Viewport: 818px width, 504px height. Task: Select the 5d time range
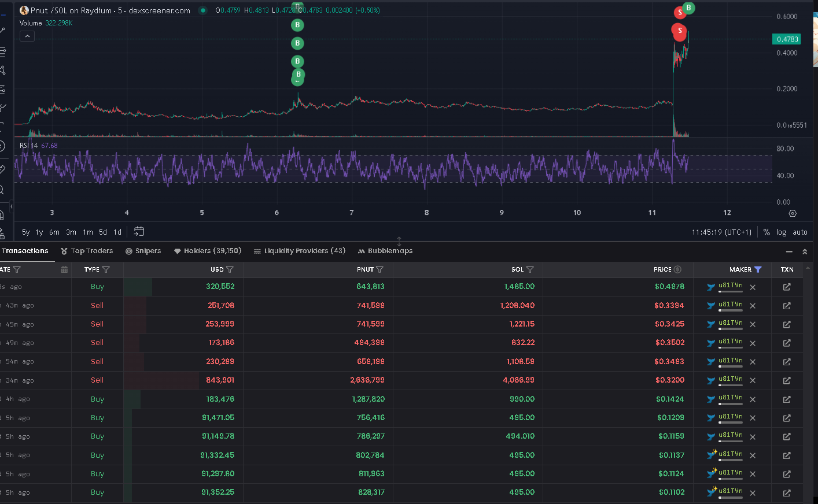(103, 232)
